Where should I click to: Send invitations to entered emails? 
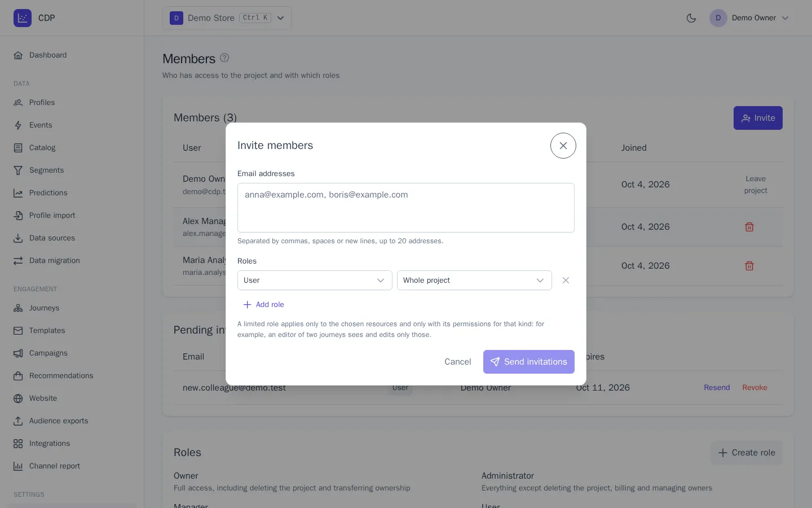(x=529, y=362)
